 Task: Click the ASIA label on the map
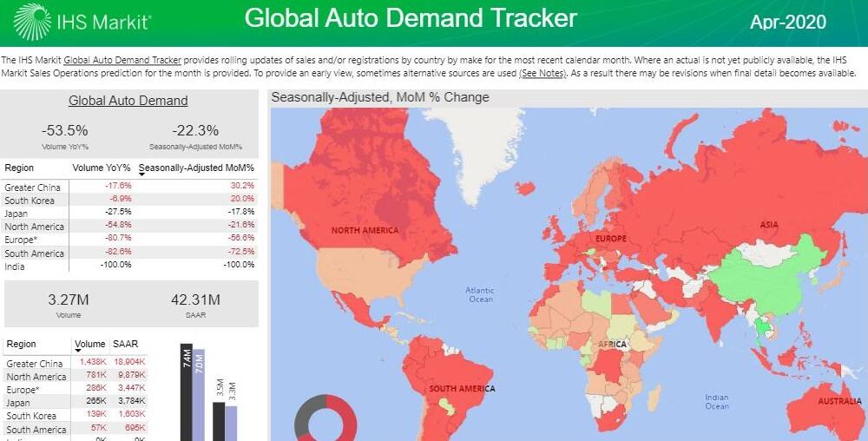pyautogui.click(x=769, y=225)
